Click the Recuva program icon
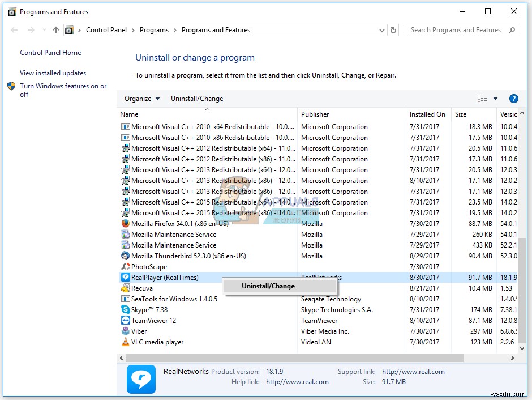532x400 pixels. click(126, 288)
